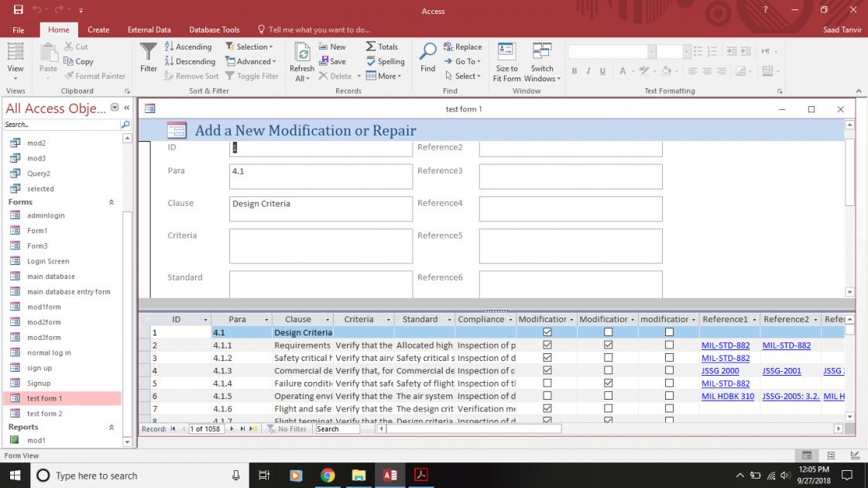Click the Refresh All icon

tap(302, 53)
